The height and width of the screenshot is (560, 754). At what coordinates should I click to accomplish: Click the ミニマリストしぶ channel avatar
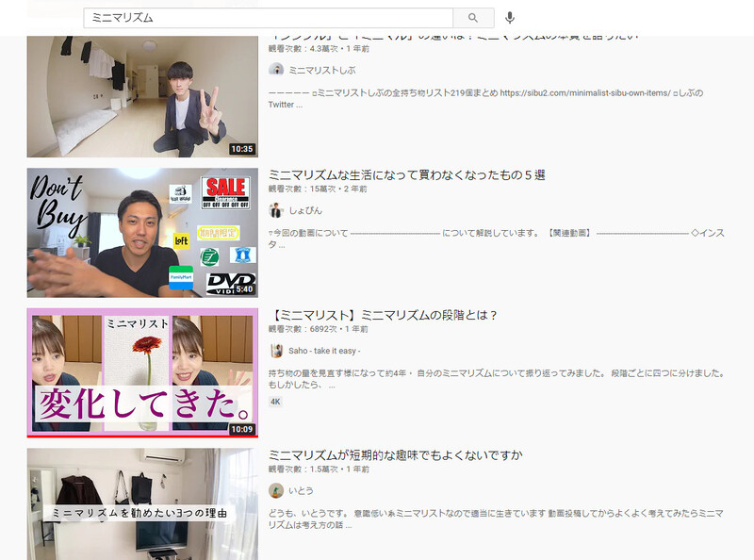click(276, 70)
